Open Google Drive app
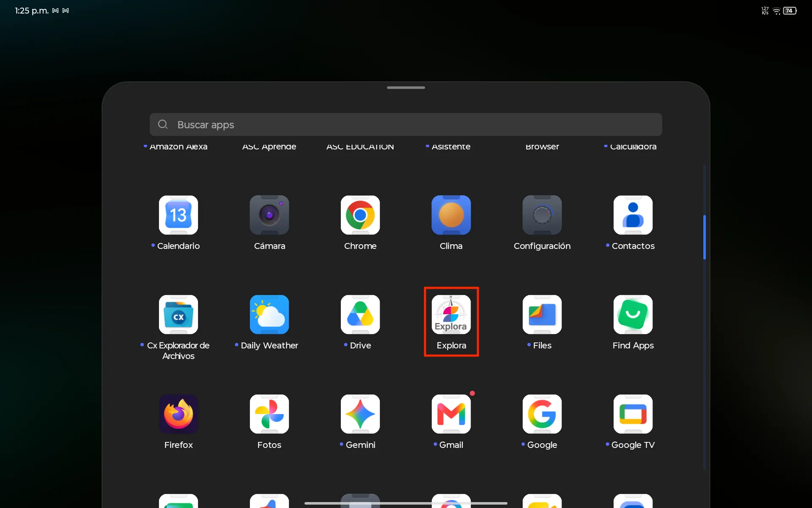 tap(360, 315)
